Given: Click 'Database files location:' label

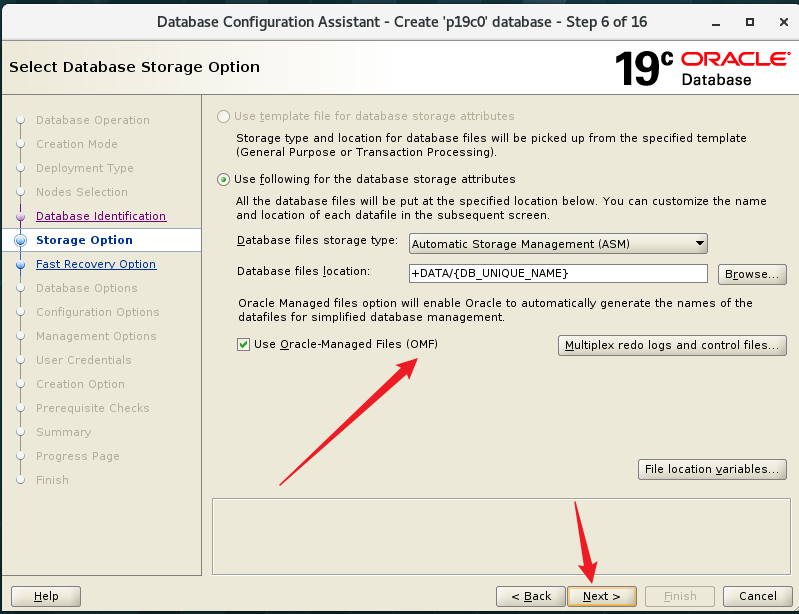Looking at the screenshot, I should (x=303, y=272).
